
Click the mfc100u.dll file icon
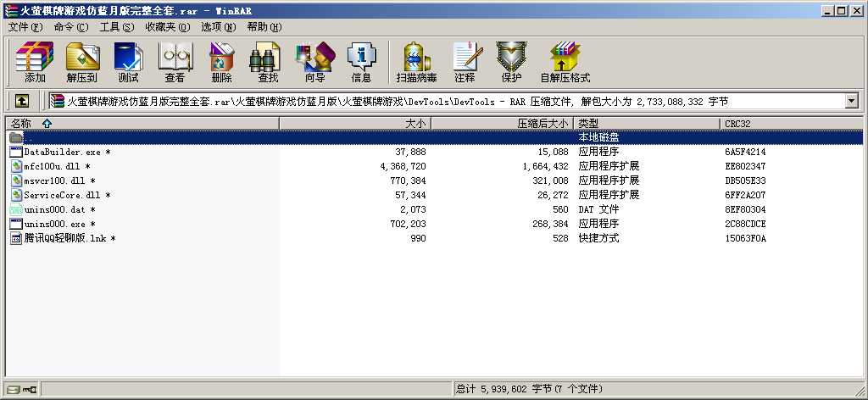16,166
